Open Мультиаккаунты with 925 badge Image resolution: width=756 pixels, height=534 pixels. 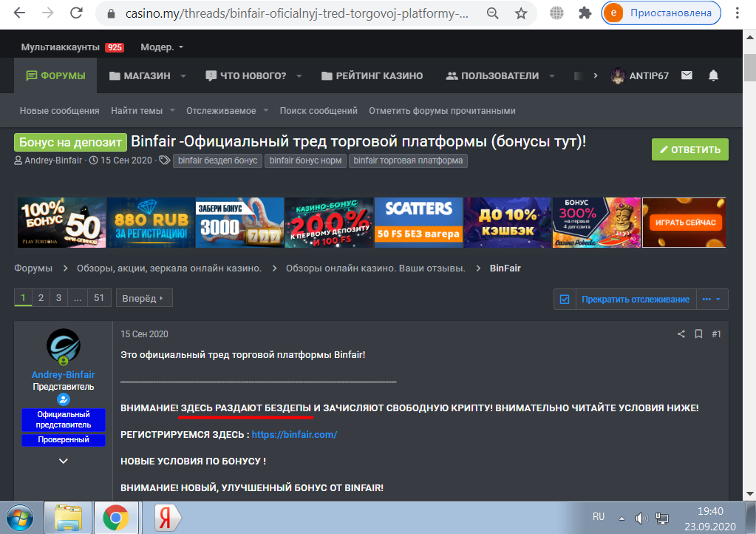point(72,47)
